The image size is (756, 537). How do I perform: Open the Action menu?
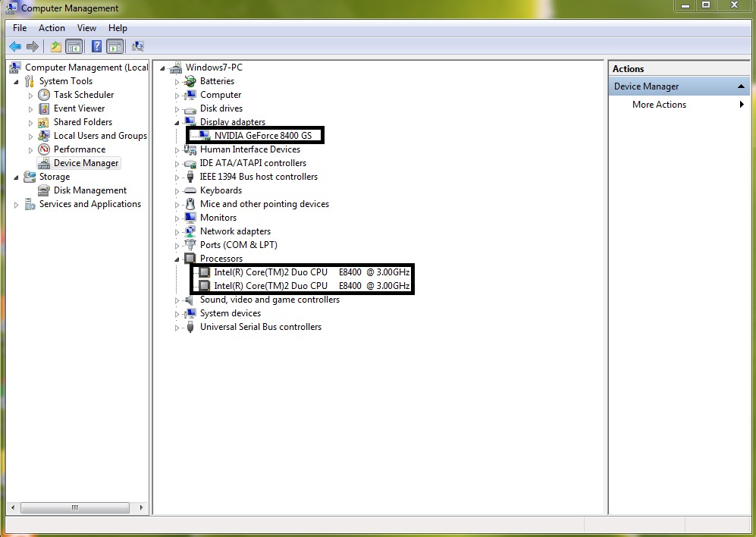[52, 28]
